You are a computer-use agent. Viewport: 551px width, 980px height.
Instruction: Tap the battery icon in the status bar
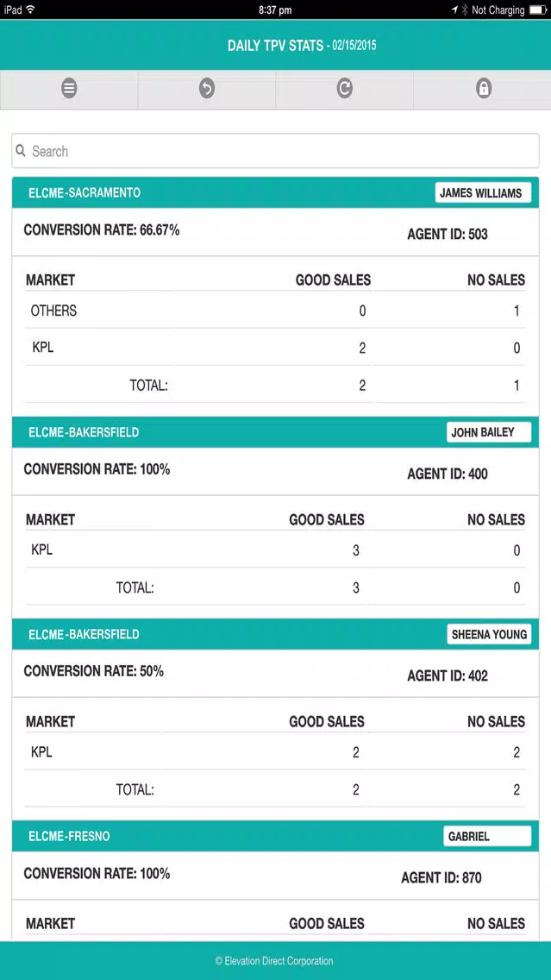click(537, 9)
